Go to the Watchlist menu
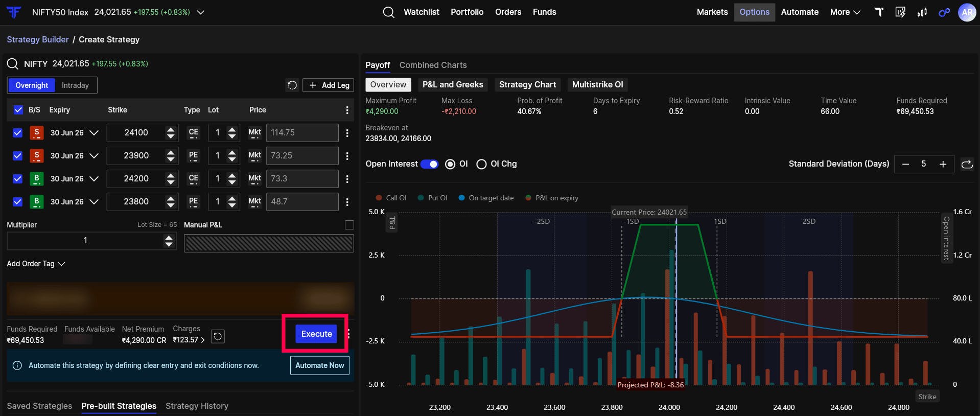The width and height of the screenshot is (980, 416). (421, 12)
